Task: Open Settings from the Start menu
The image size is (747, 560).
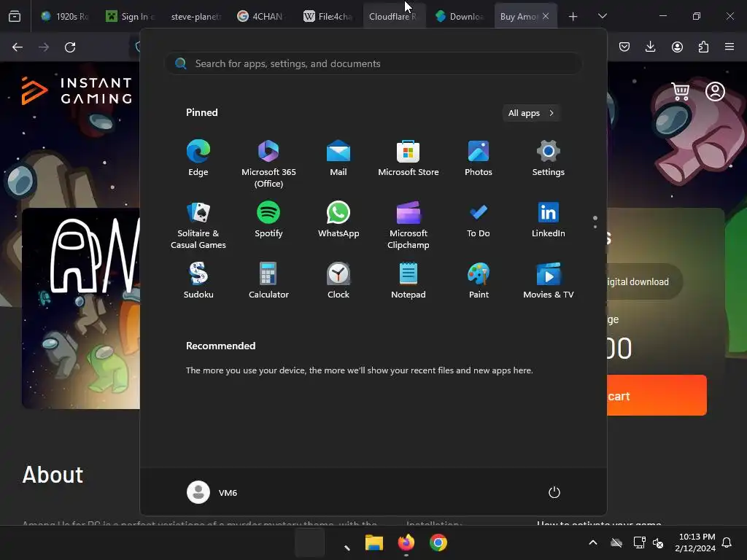Action: tap(549, 158)
